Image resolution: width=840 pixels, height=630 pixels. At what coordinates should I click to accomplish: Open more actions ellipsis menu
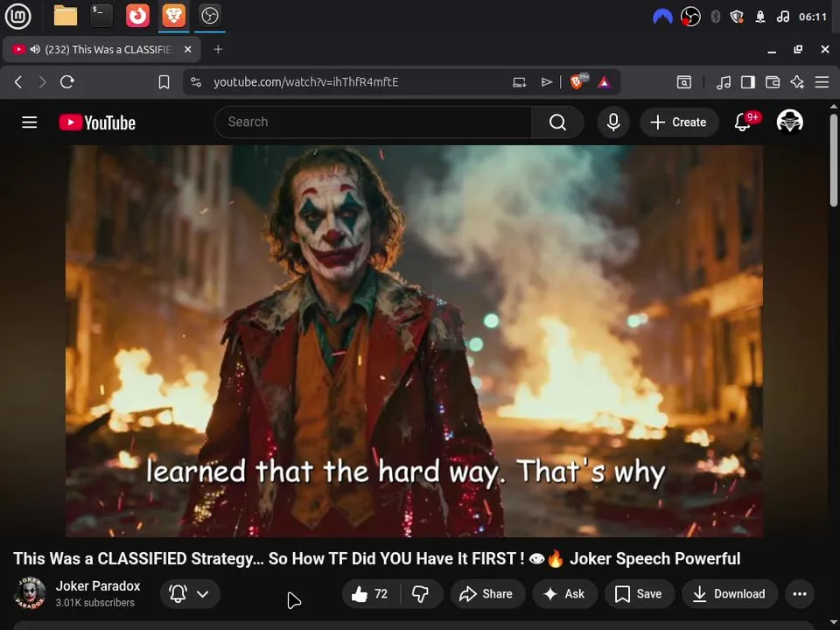[800, 593]
